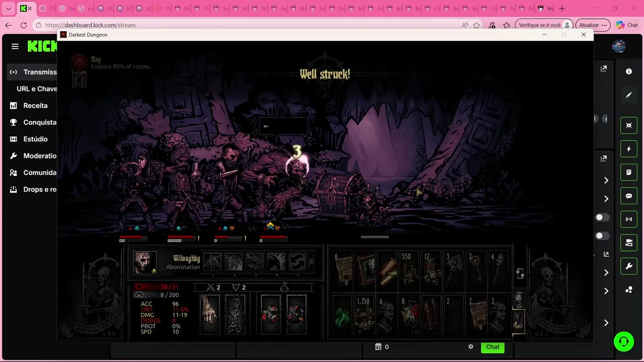
Task: Click the bust item with count 6
Action: pos(388,315)
